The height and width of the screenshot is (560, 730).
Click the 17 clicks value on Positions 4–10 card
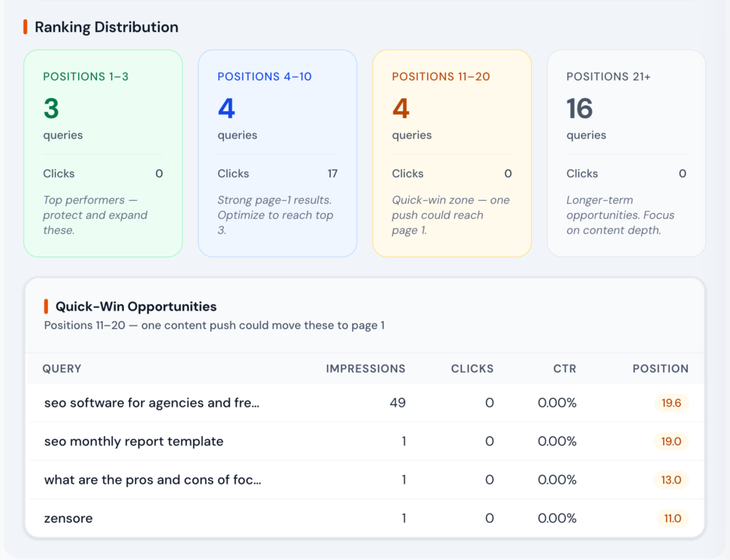tap(334, 173)
